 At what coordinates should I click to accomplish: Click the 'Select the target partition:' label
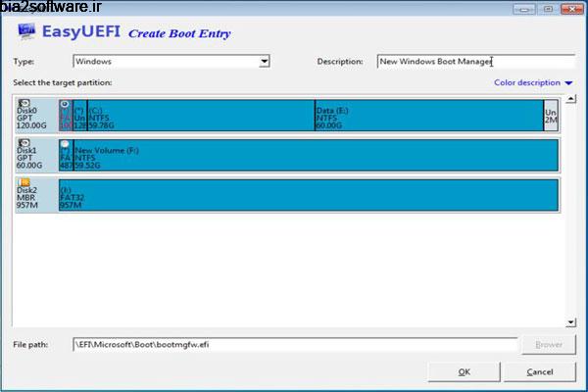[x=63, y=82]
